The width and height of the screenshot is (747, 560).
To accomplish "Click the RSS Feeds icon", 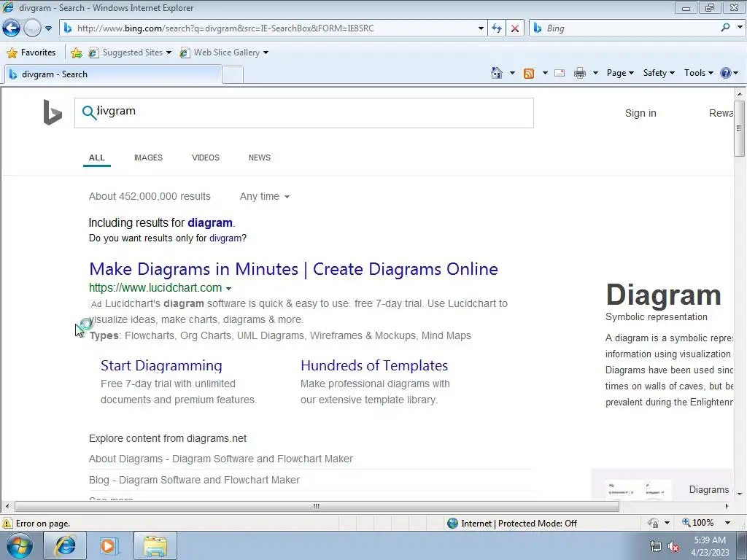I will coord(529,73).
